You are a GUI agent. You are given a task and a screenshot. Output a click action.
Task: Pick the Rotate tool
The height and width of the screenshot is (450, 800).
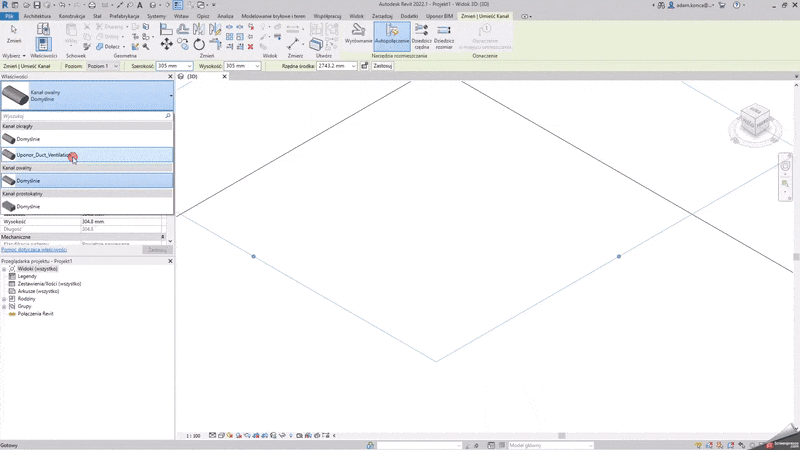pyautogui.click(x=199, y=44)
